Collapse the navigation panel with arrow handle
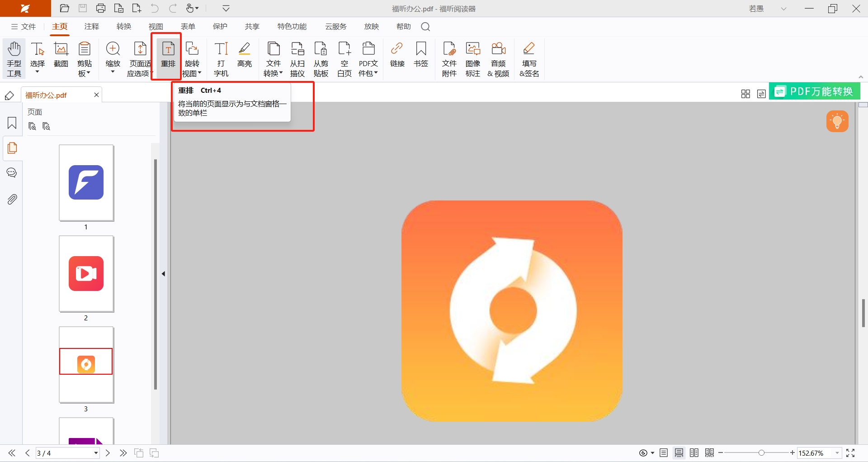This screenshot has width=868, height=462. (163, 274)
